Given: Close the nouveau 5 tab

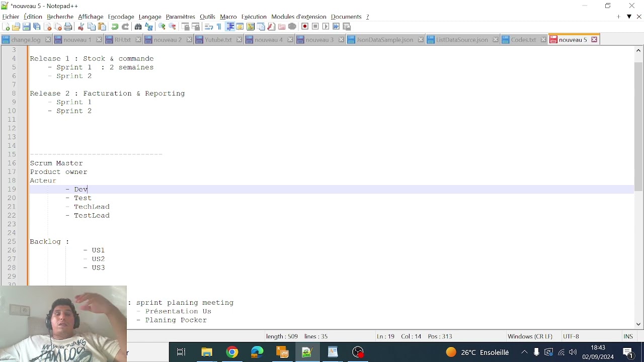Looking at the screenshot, I should coord(594,40).
